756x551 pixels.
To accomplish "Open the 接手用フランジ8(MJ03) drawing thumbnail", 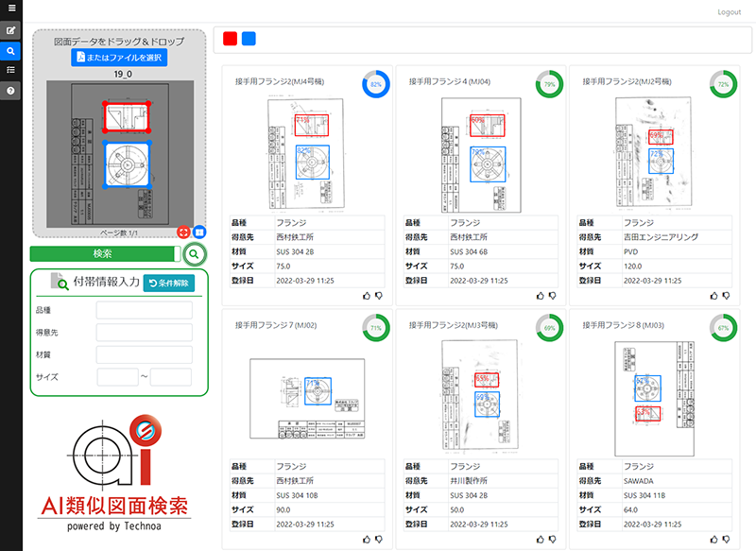I will 654,399.
